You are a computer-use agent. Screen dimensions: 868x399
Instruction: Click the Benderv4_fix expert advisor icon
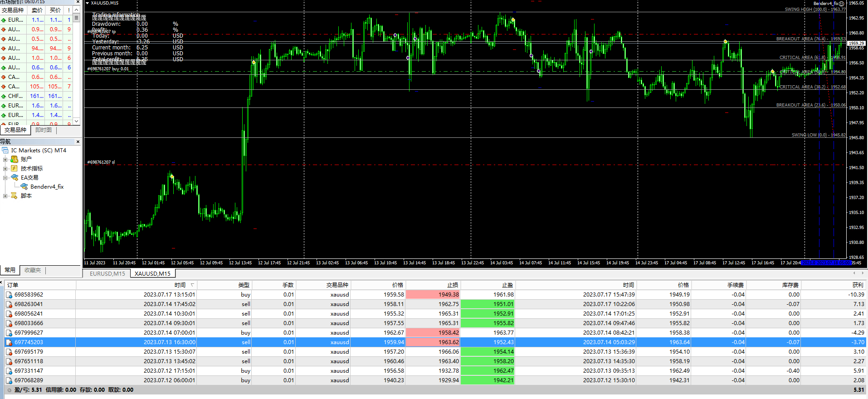(x=24, y=186)
